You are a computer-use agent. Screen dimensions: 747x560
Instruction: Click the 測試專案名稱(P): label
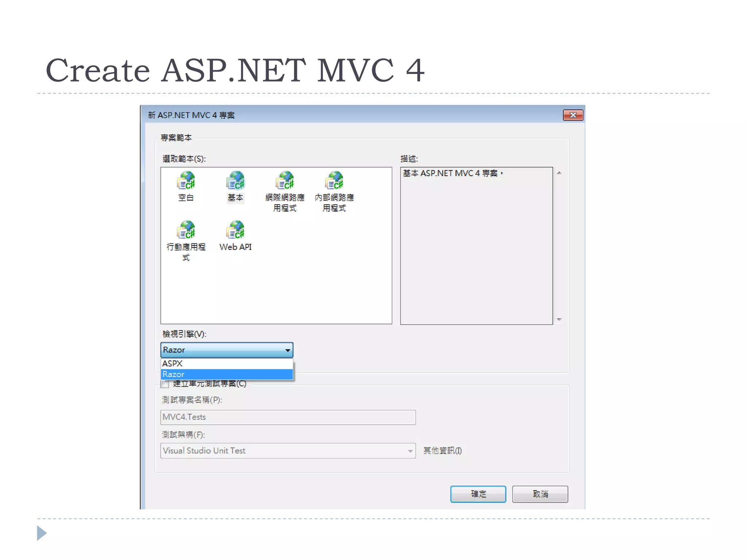point(192,400)
